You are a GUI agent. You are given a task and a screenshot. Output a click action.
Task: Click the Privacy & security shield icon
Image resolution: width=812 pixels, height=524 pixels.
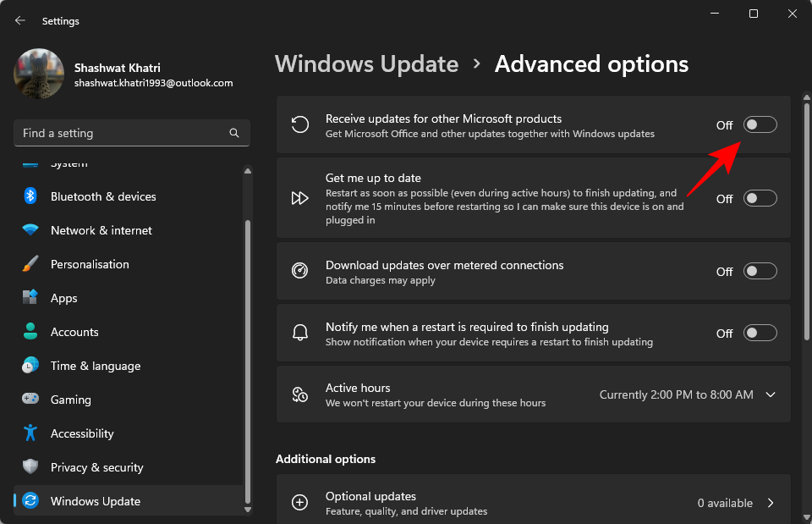30,467
